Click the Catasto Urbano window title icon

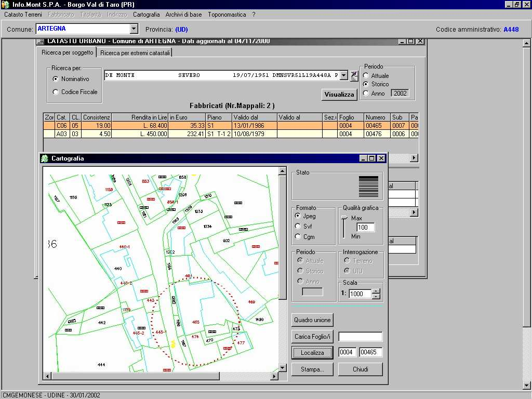coord(41,42)
